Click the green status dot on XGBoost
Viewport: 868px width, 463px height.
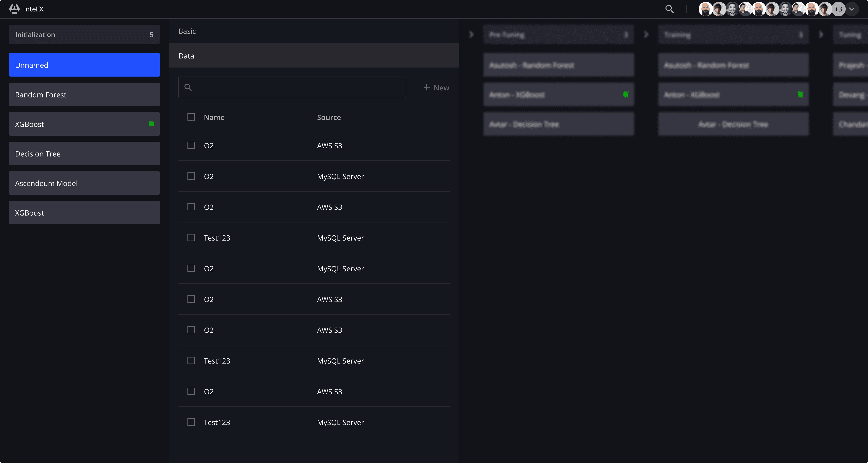pyautogui.click(x=151, y=124)
